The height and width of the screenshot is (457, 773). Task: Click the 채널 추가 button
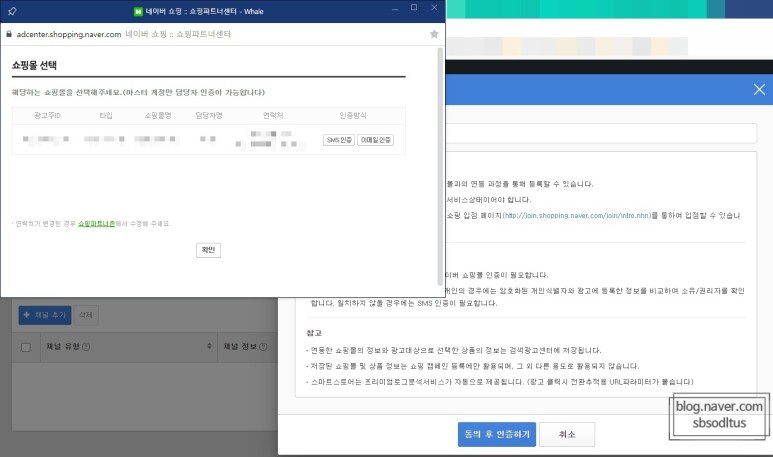tap(45, 315)
